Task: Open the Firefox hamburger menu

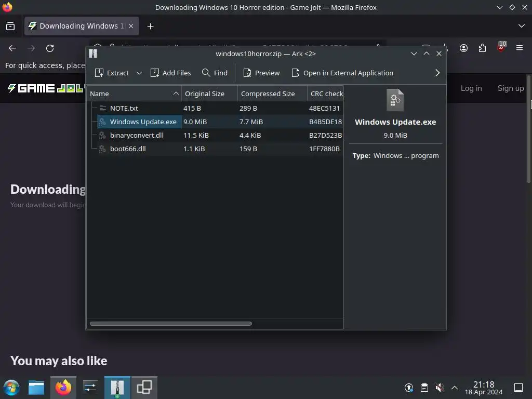Action: [x=520, y=48]
